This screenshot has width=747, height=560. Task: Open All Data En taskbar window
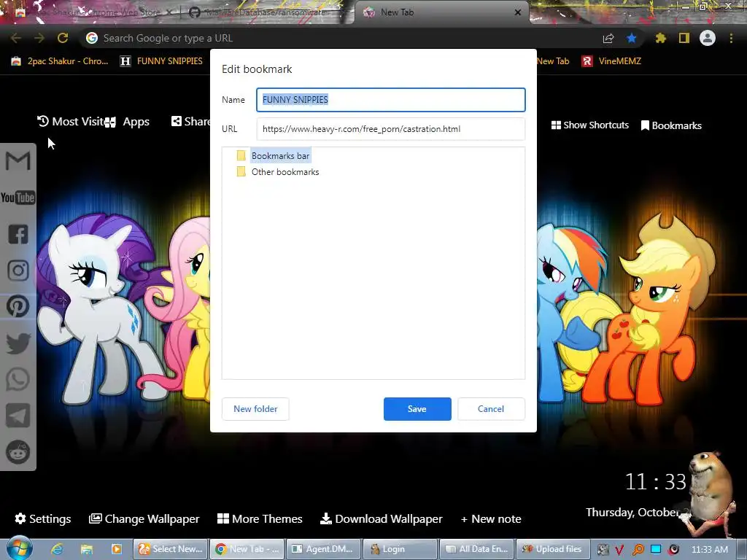point(476,549)
